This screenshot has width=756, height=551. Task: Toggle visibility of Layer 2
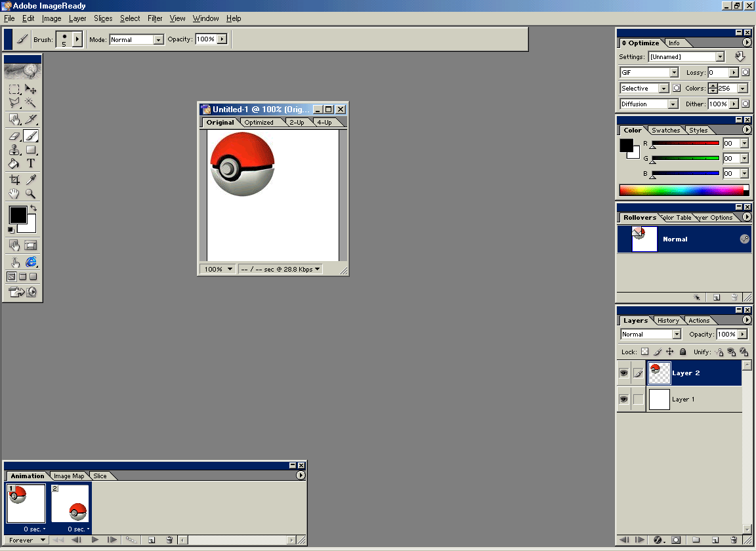pyautogui.click(x=623, y=373)
